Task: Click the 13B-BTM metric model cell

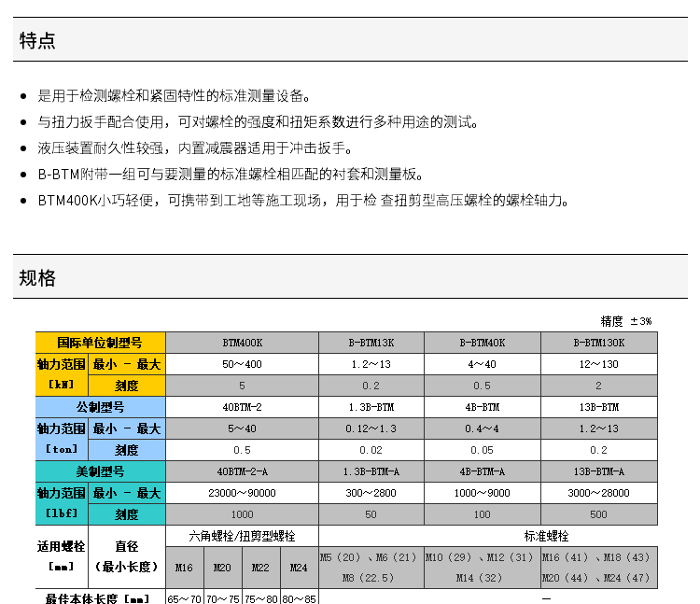Action: click(x=599, y=407)
